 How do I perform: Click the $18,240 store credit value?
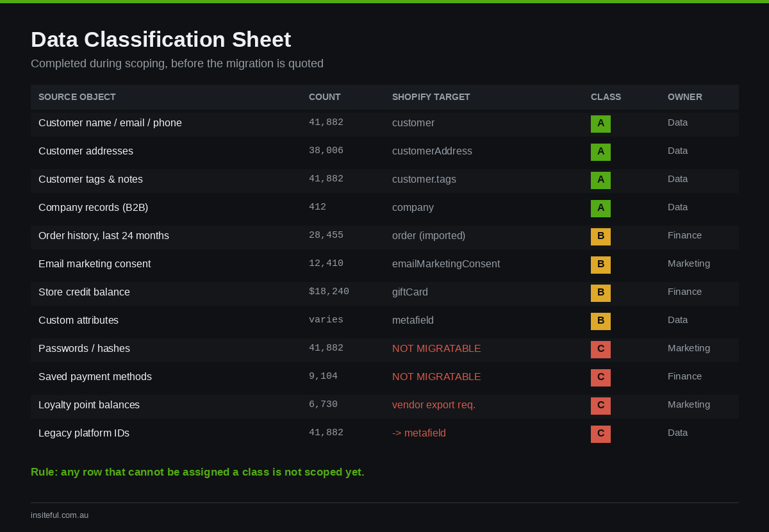coord(329,292)
